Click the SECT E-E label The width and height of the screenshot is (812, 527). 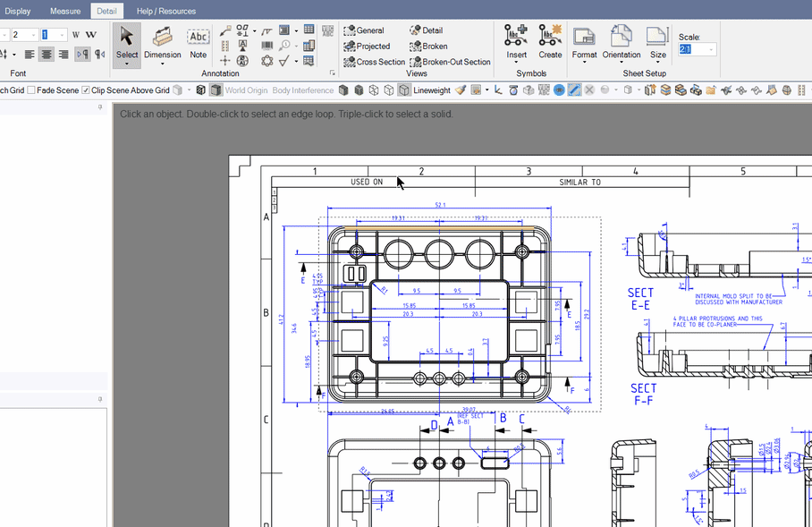click(x=641, y=299)
